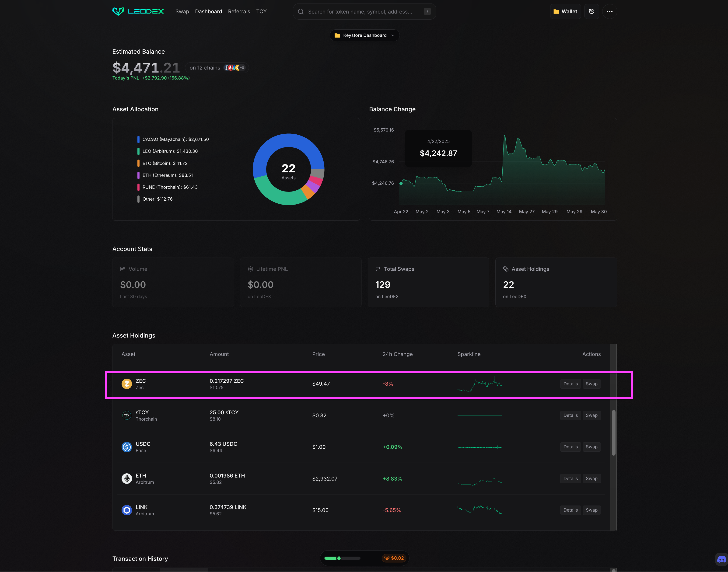Screen dimensions: 728x572
Task: Click the LeoDEX logo
Action: tap(138, 11)
